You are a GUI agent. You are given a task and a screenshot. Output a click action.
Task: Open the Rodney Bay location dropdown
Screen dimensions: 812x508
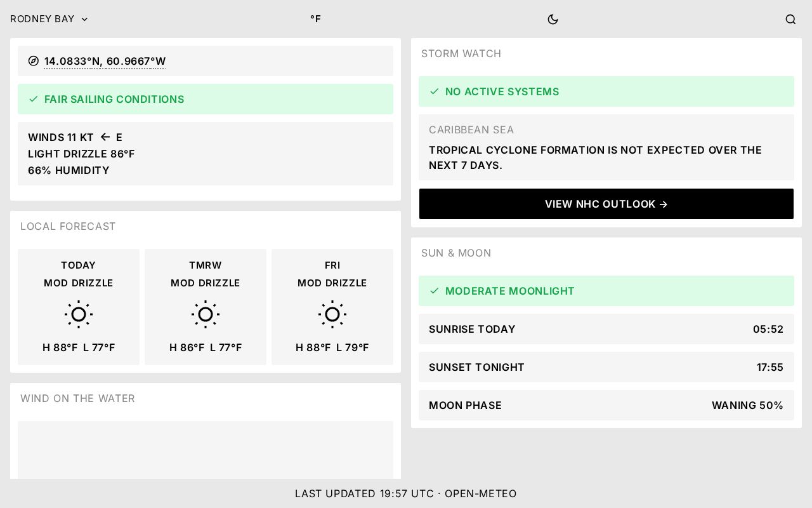click(49, 19)
